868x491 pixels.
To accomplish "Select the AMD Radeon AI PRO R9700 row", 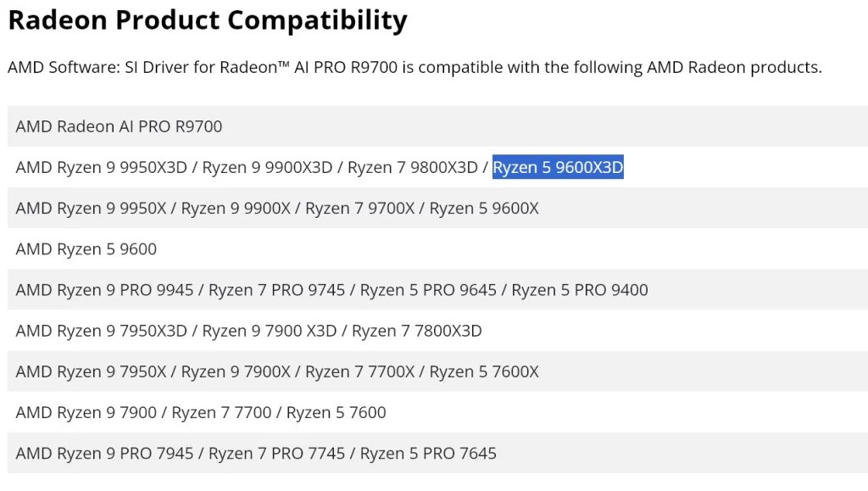I will (x=119, y=127).
